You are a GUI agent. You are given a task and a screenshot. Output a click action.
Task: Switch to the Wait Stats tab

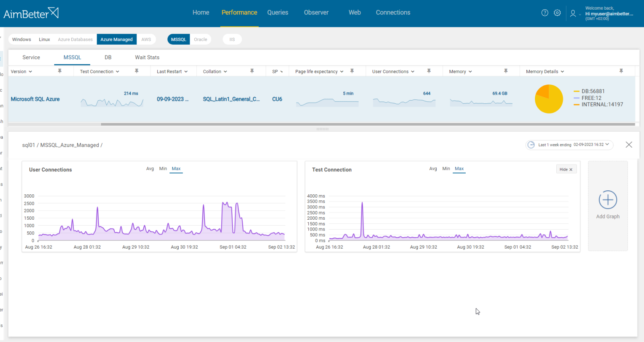coord(147,58)
